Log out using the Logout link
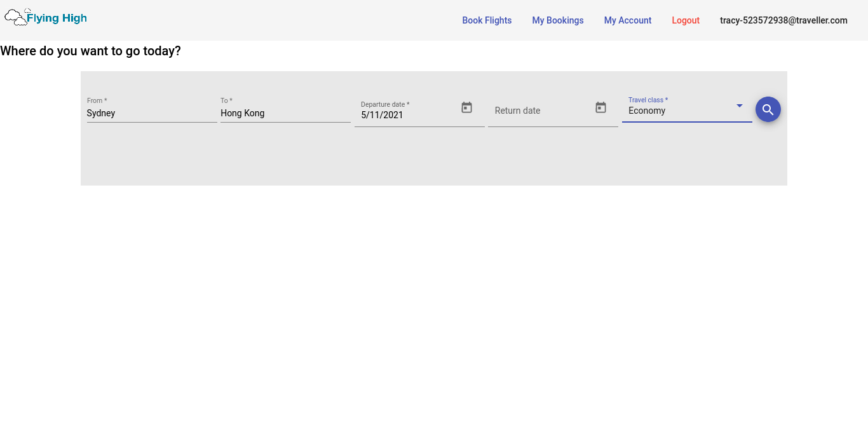This screenshot has height=441, width=868. (686, 20)
